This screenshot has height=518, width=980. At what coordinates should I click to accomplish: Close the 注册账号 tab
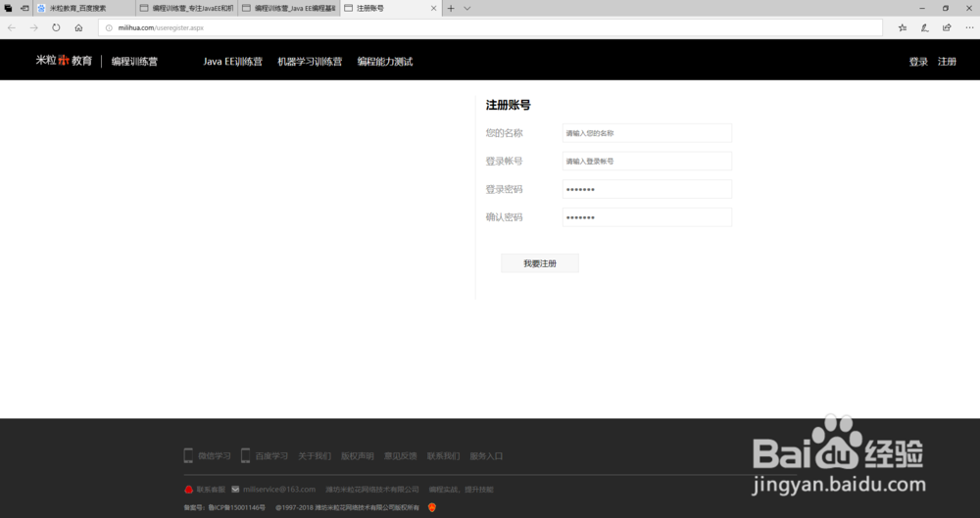pos(434,8)
